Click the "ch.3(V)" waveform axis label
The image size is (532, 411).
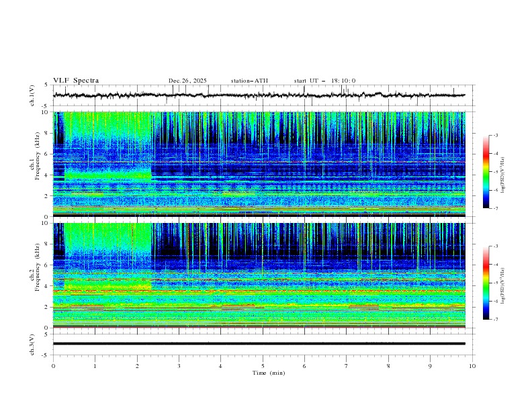pyautogui.click(x=32, y=345)
